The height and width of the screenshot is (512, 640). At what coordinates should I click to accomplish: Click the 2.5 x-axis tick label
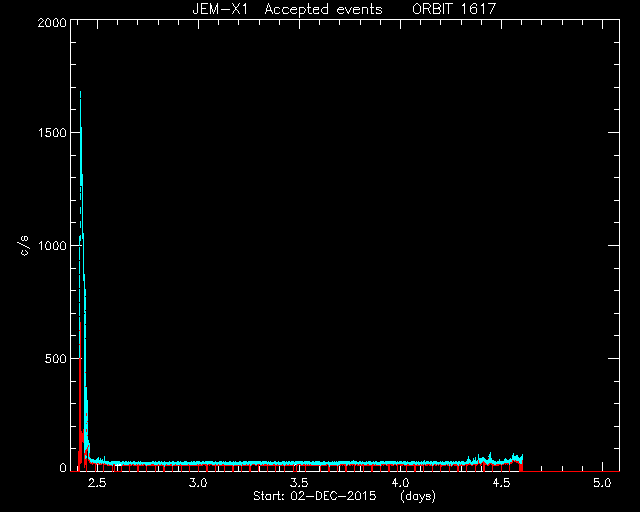(x=97, y=483)
